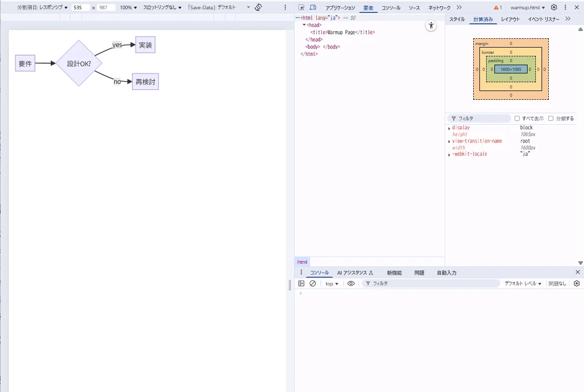584x392 pixels.
Task: Click the 実装 node in the flowchart
Action: (x=145, y=45)
